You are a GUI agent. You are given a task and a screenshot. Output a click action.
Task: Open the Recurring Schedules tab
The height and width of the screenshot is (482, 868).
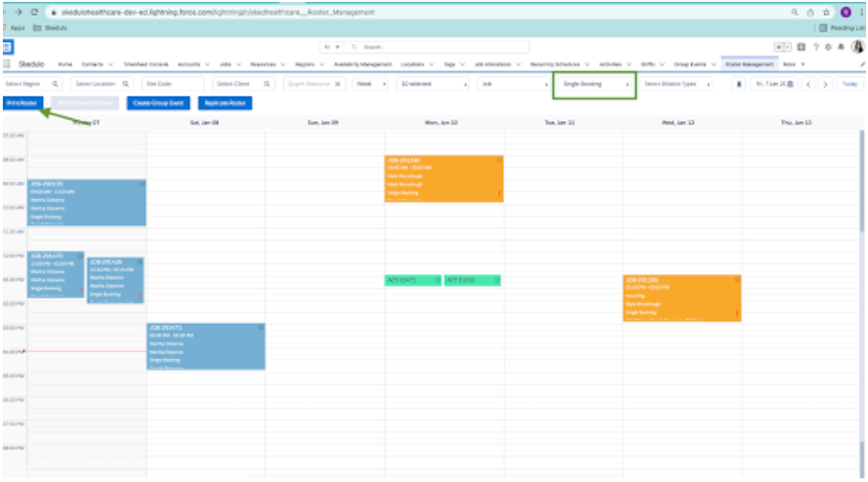pyautogui.click(x=555, y=65)
